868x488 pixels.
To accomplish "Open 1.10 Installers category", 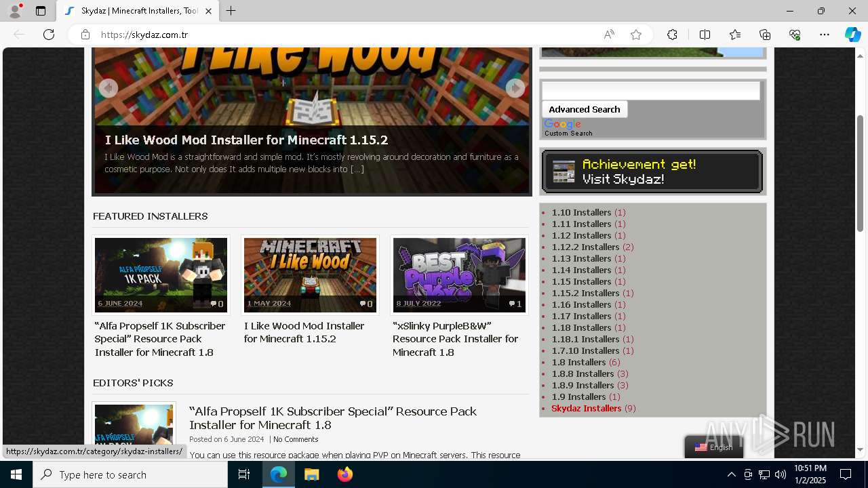I will pos(581,212).
